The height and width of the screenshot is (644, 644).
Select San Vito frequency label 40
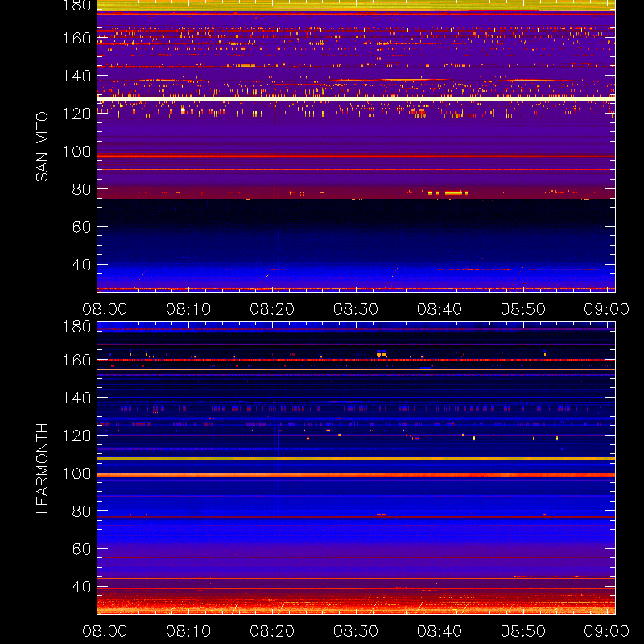pos(81,265)
